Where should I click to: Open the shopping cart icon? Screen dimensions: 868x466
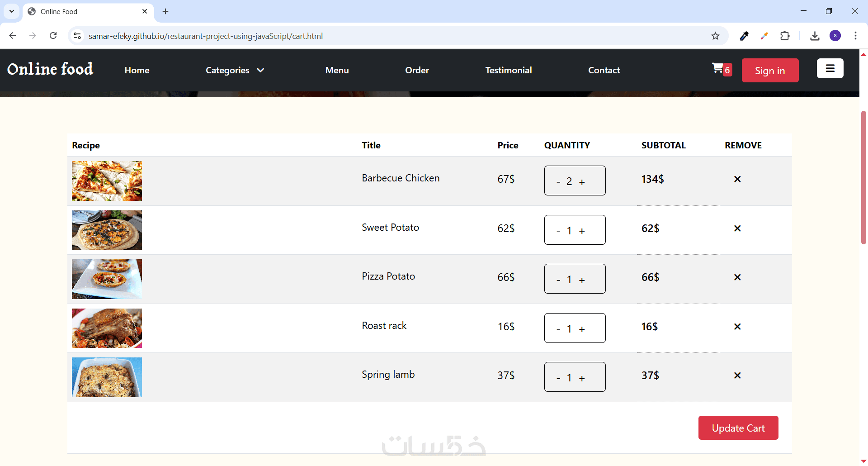[717, 68]
